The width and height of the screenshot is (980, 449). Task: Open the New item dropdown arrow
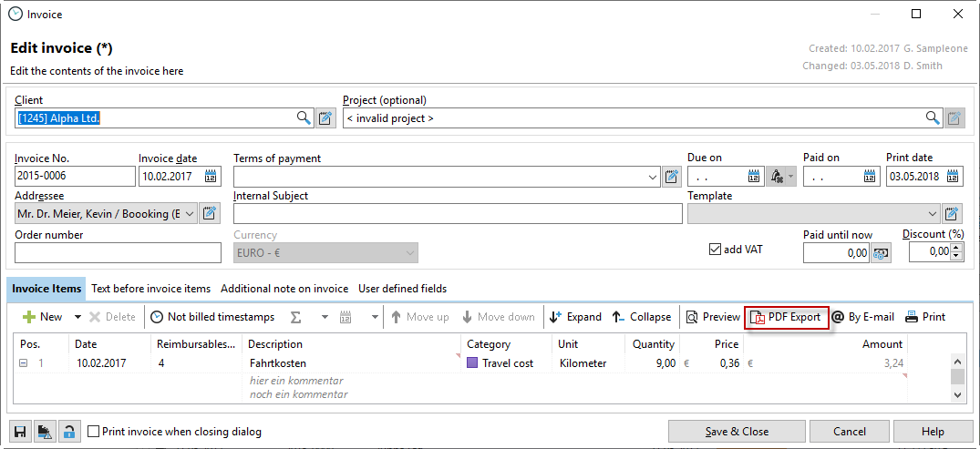[77, 317]
